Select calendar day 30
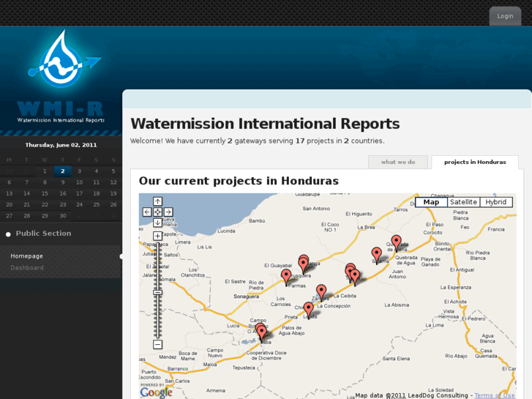532x399 pixels. coord(63,216)
